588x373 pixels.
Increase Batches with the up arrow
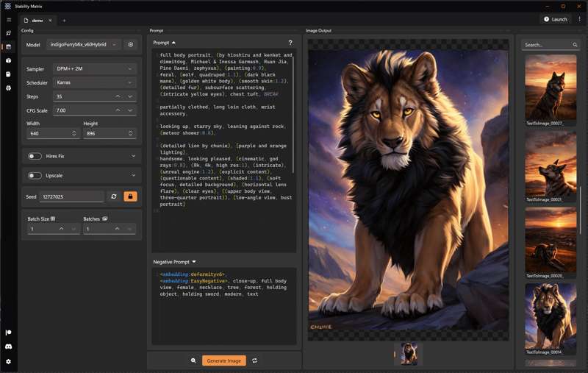click(x=117, y=229)
